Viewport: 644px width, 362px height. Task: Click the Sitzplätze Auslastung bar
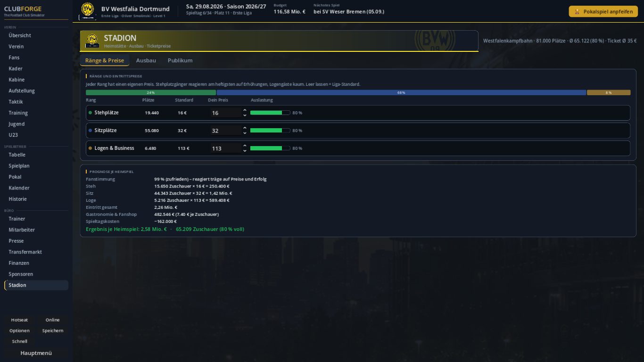(x=270, y=131)
